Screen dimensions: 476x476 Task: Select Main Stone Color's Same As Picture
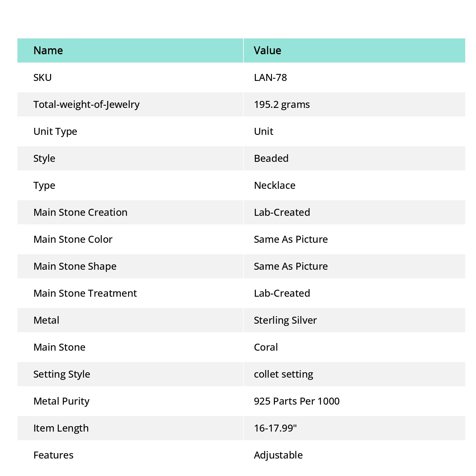click(291, 239)
